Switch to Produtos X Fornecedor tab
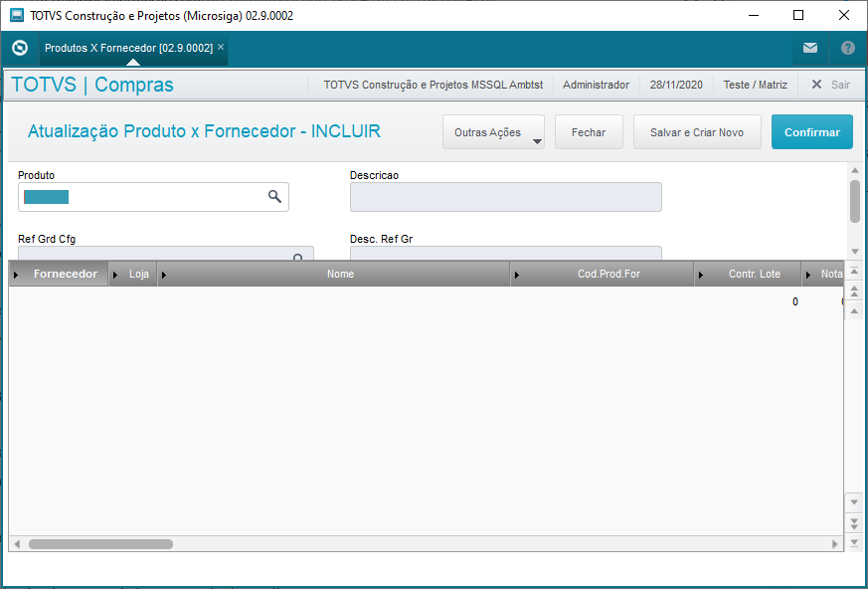The image size is (868, 589). pyautogui.click(x=128, y=48)
